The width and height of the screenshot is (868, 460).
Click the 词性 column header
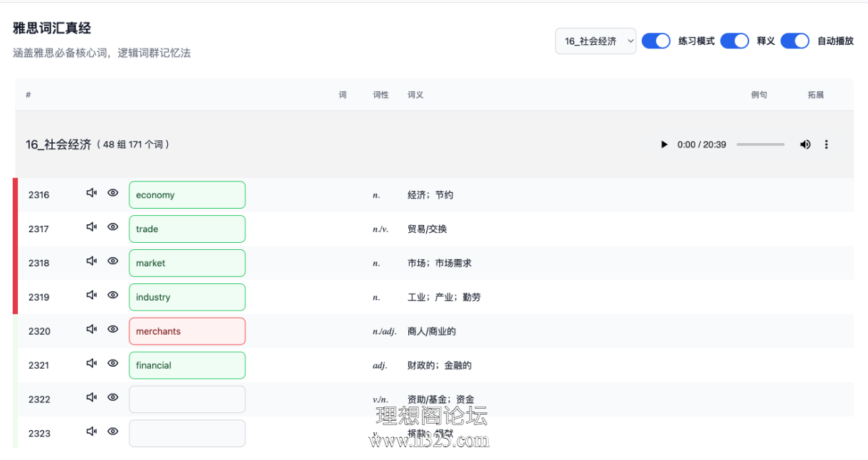pyautogui.click(x=381, y=95)
